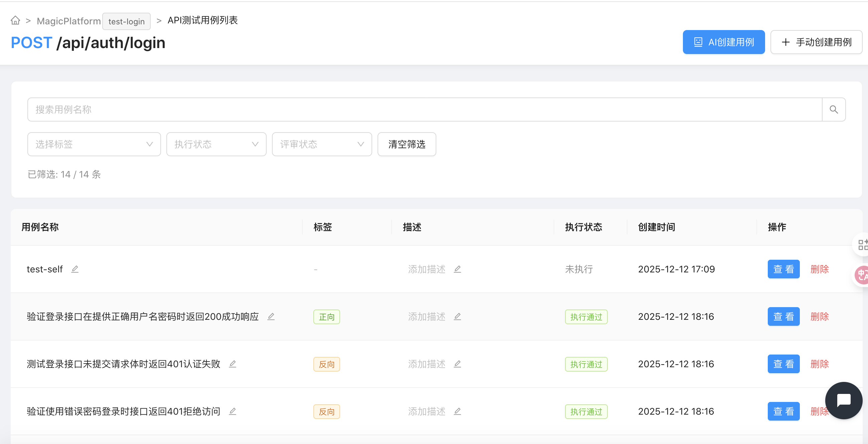
Task: Click MagicPlatform breadcrumb link
Action: click(x=69, y=21)
